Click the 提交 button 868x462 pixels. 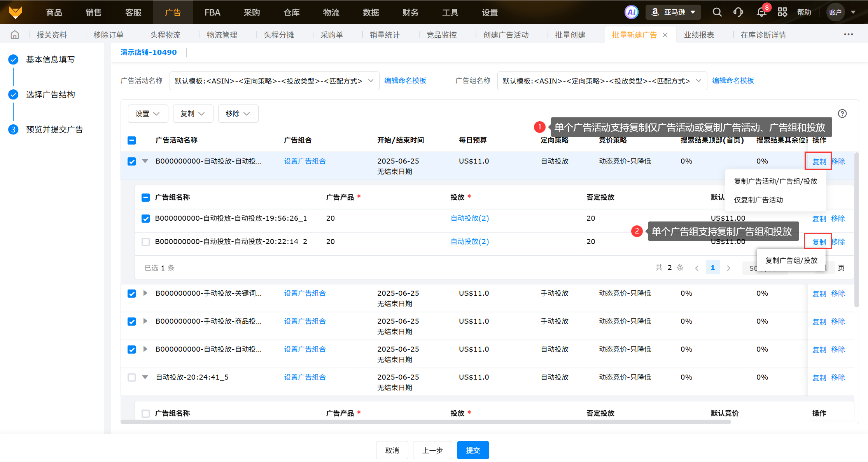(472, 450)
